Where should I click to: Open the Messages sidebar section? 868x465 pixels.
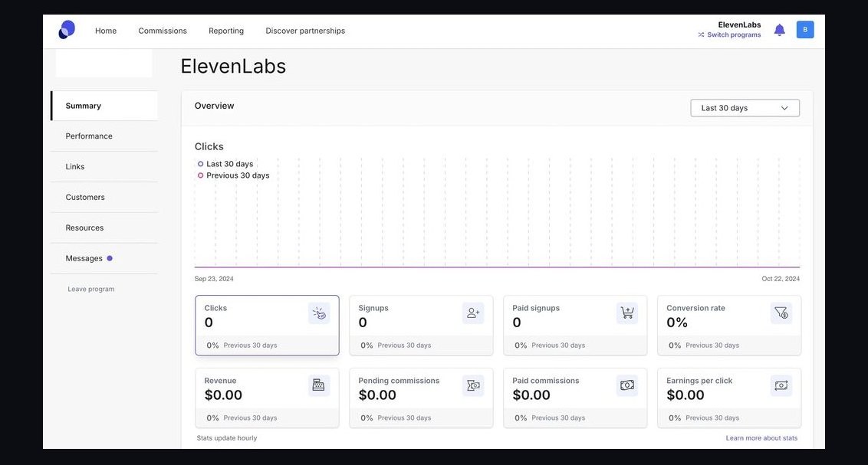104,258
